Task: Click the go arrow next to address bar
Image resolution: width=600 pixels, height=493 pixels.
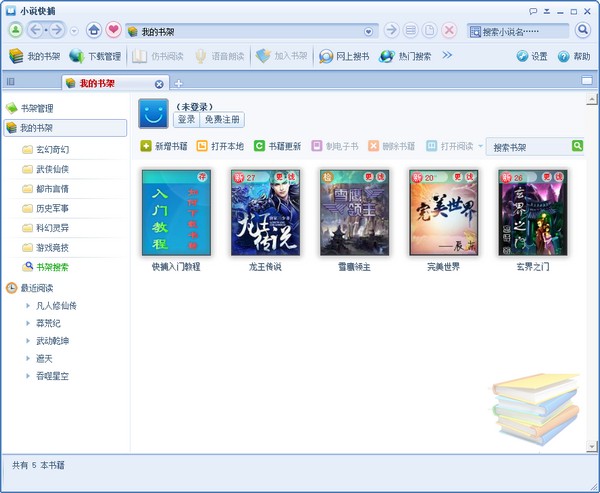Action: pyautogui.click(x=391, y=30)
